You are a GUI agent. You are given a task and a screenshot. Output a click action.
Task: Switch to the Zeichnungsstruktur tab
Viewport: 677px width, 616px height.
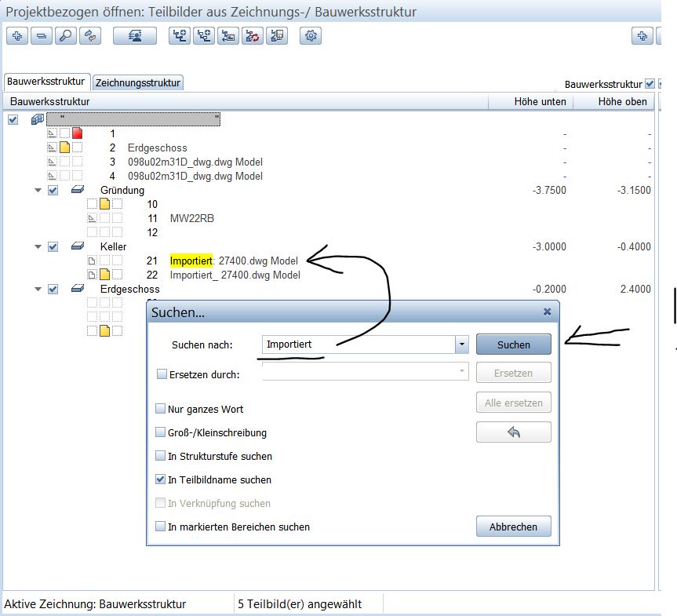pyautogui.click(x=138, y=82)
